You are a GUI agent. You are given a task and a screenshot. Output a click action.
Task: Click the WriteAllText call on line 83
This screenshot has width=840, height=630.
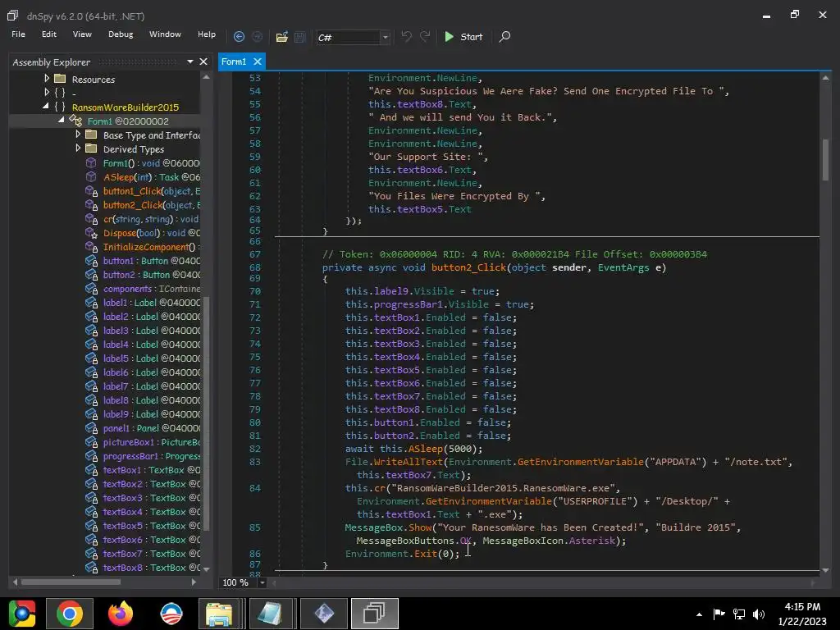coord(409,462)
